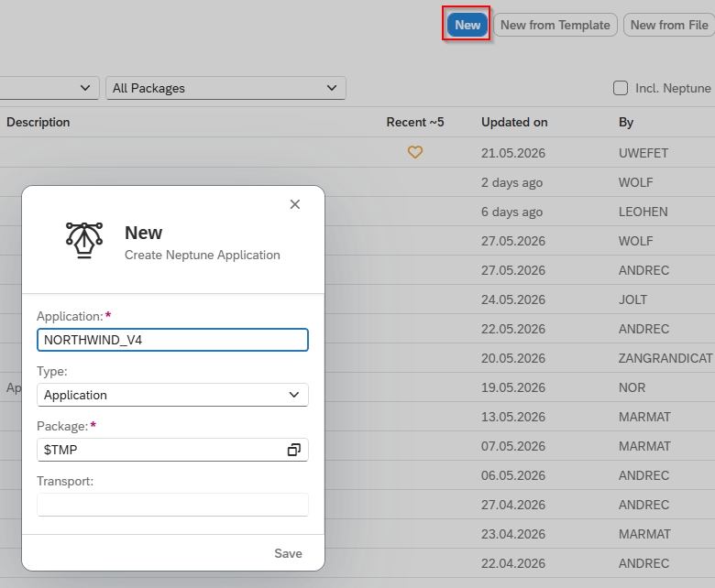Screen dimensions: 715x588
Task: Click New from Template button
Action: point(555,25)
